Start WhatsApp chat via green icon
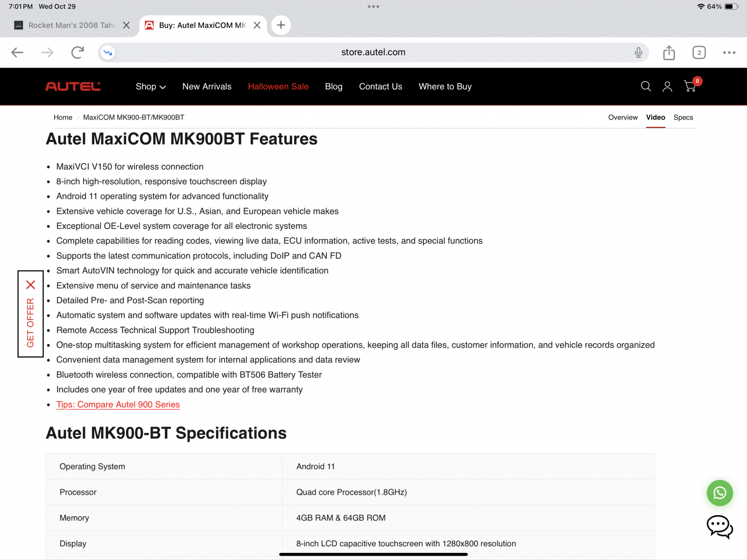Screen dimensions: 747x560 tap(719, 493)
